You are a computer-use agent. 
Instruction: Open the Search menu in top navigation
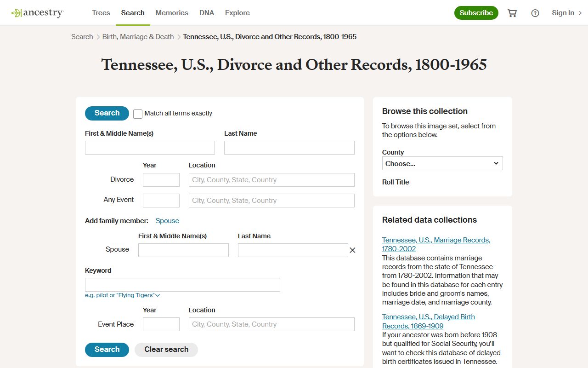coord(133,13)
